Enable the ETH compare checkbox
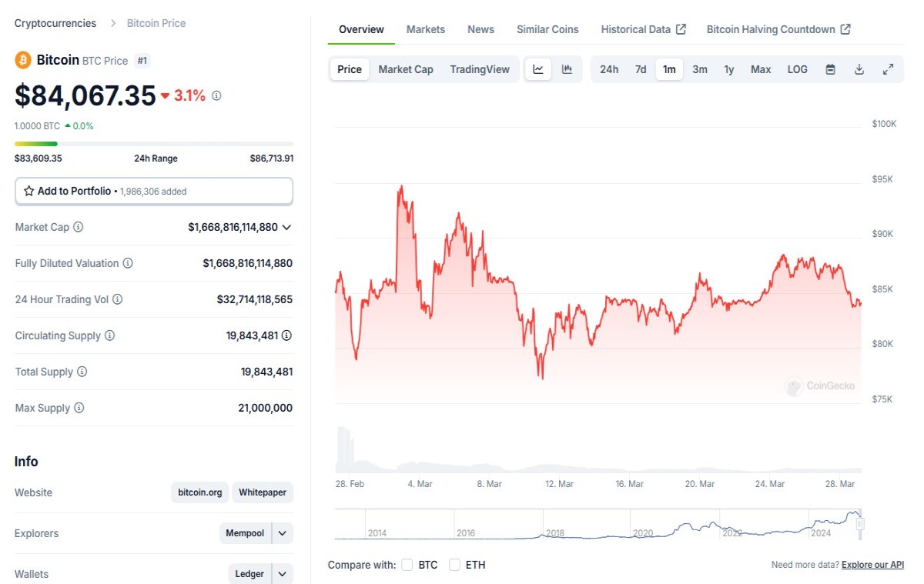The height and width of the screenshot is (584, 924). [x=454, y=565]
